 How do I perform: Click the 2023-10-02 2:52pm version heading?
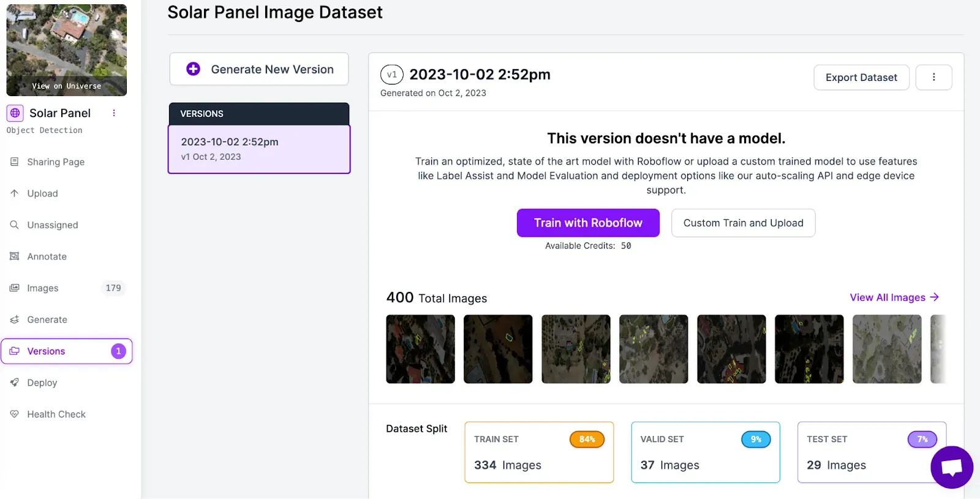coord(480,74)
